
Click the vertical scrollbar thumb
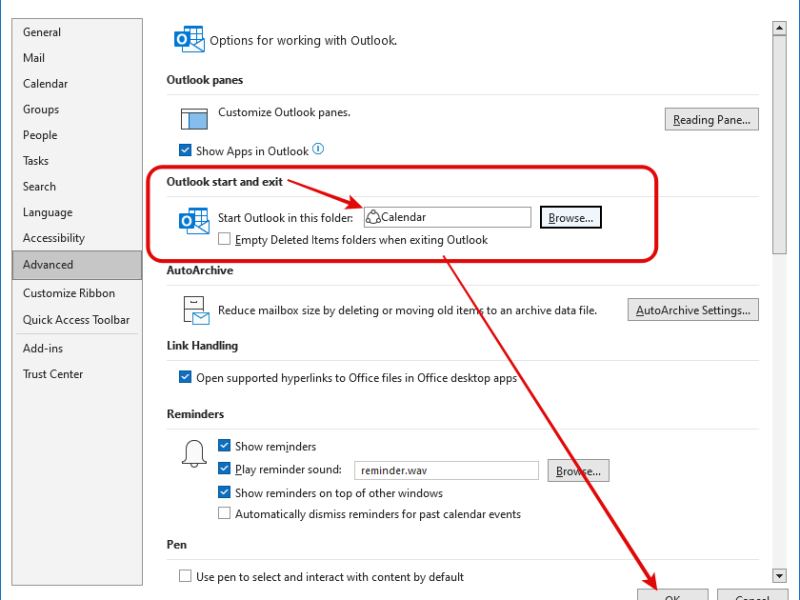click(779, 144)
